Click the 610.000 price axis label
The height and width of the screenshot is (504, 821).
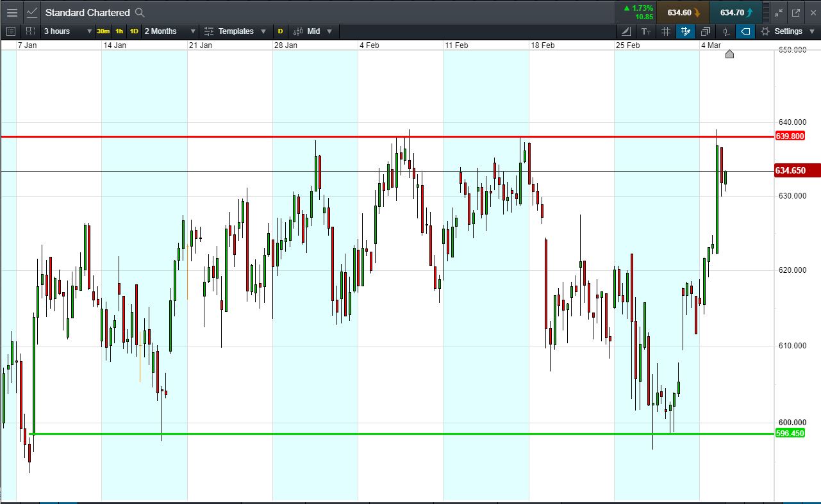pos(792,346)
